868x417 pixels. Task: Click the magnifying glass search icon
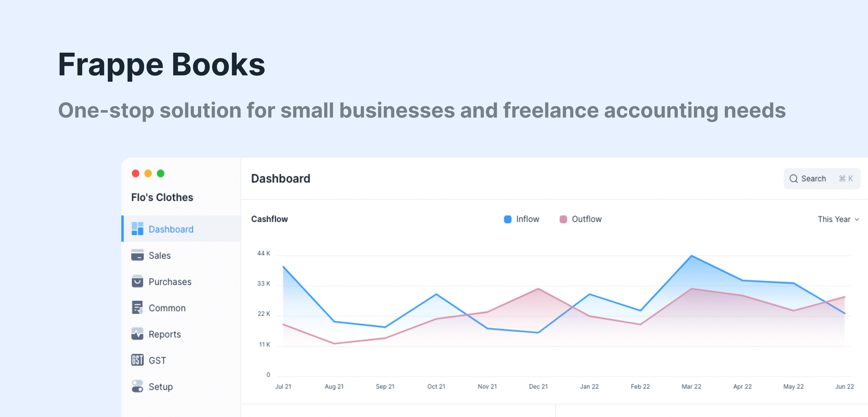click(x=793, y=178)
